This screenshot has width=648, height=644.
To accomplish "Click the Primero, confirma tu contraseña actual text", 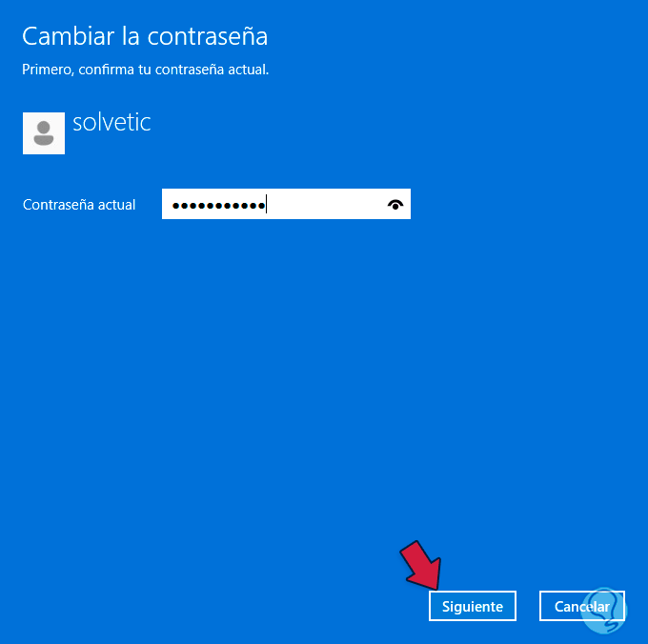I will click(x=146, y=70).
